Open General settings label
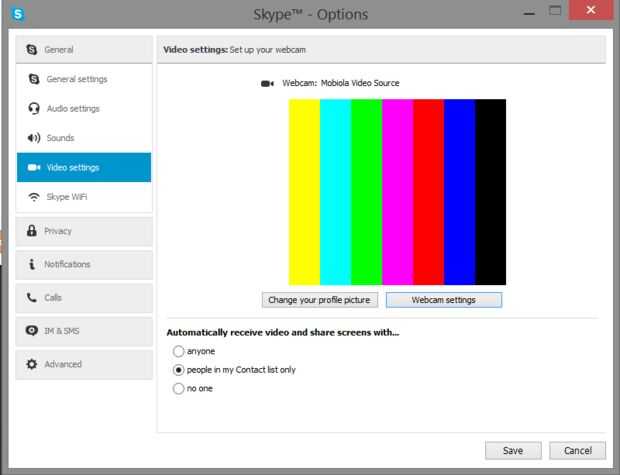 pyautogui.click(x=77, y=79)
